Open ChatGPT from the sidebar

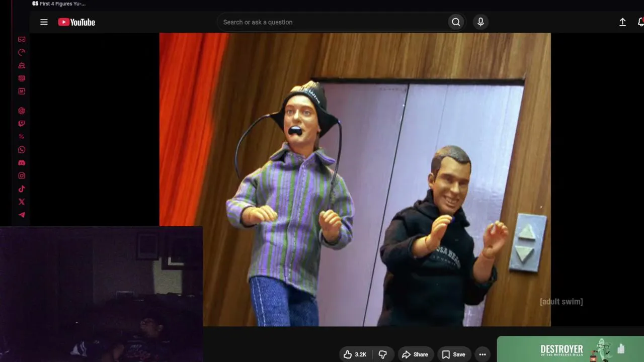22,111
